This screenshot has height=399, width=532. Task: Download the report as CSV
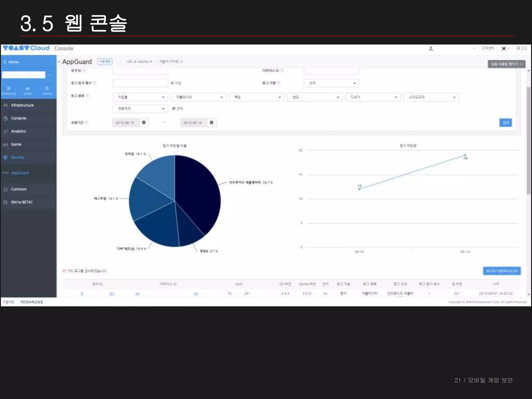tap(502, 271)
